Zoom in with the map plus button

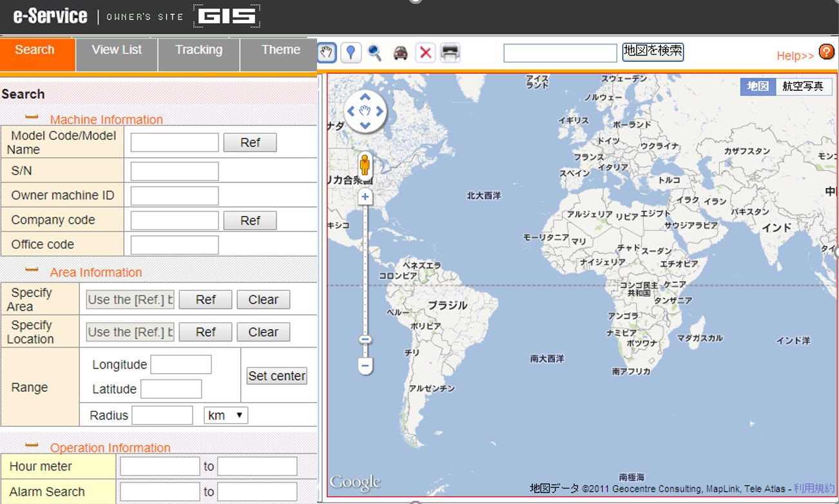click(365, 196)
